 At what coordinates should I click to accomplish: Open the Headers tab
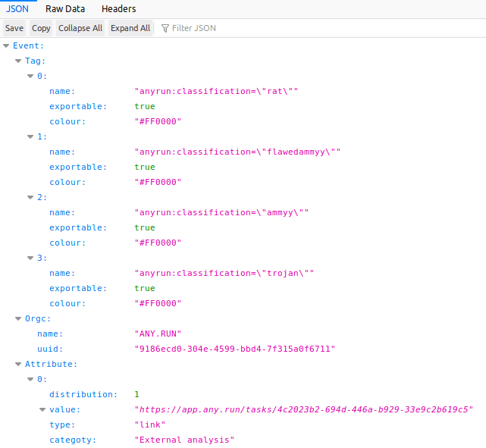[118, 9]
